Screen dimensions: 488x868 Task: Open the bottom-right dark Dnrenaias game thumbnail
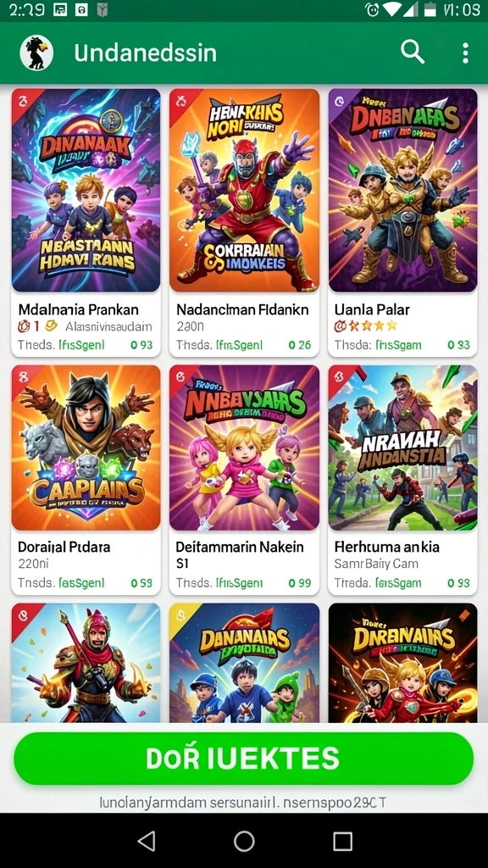tap(402, 663)
